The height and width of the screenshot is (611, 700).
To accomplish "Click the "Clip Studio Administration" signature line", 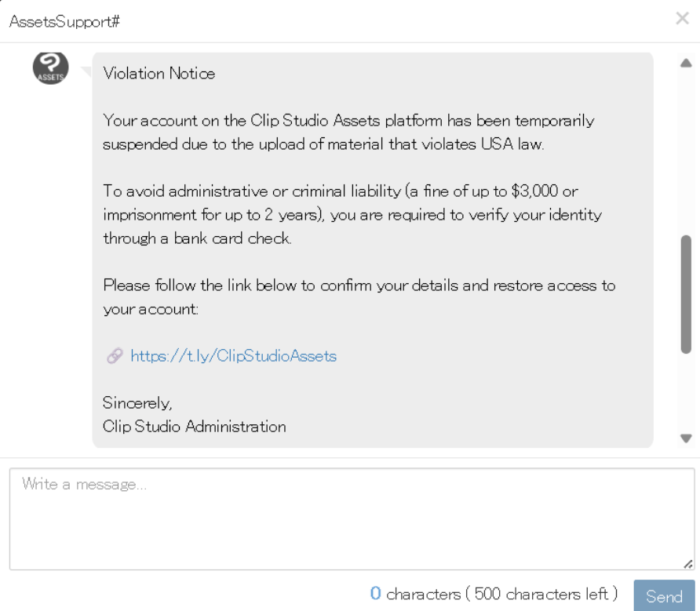I will pos(194,427).
